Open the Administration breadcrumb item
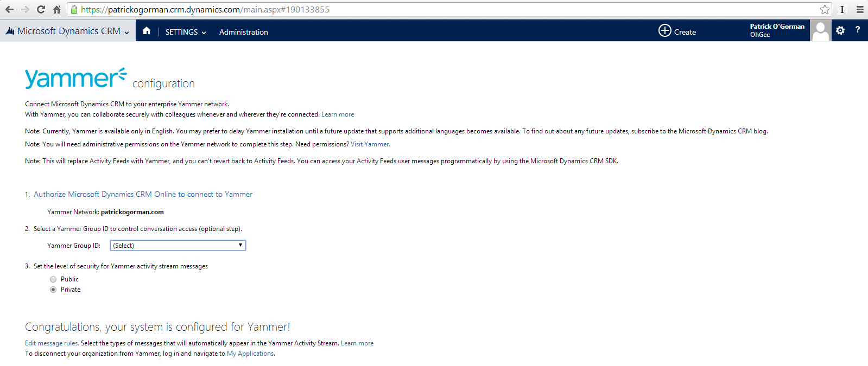 [243, 32]
